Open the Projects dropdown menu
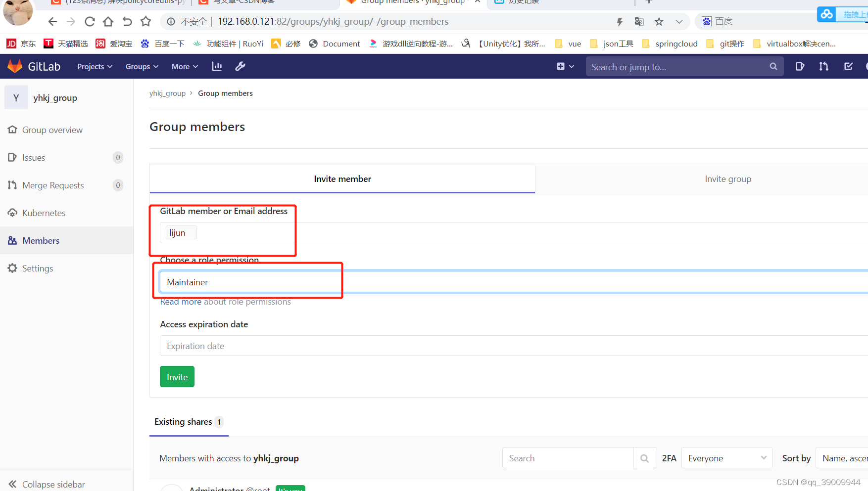868x491 pixels. (95, 66)
